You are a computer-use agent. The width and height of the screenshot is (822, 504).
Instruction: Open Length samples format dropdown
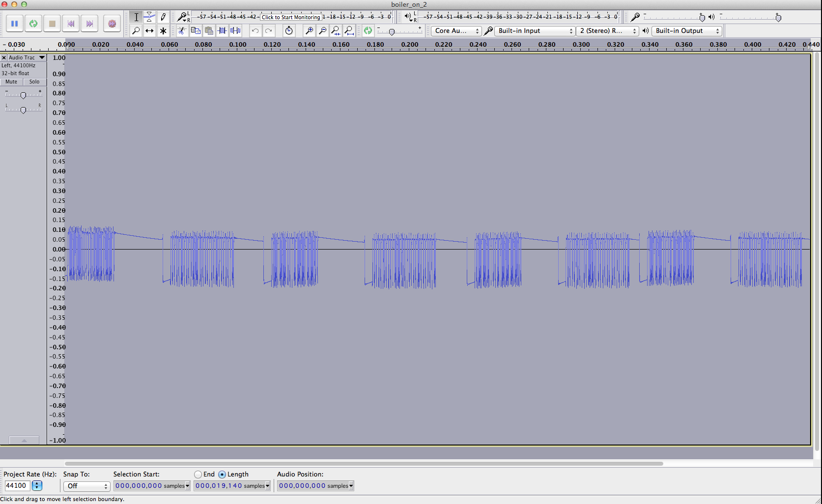(267, 486)
